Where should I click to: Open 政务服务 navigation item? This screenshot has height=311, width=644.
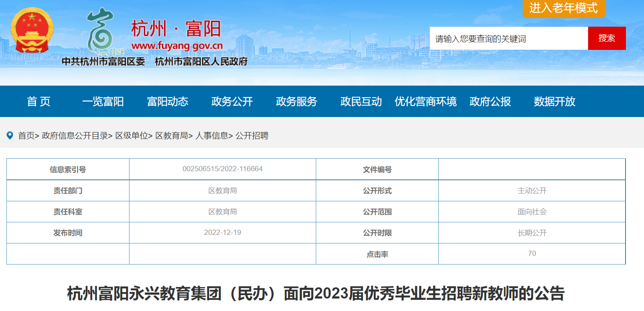pyautogui.click(x=296, y=102)
